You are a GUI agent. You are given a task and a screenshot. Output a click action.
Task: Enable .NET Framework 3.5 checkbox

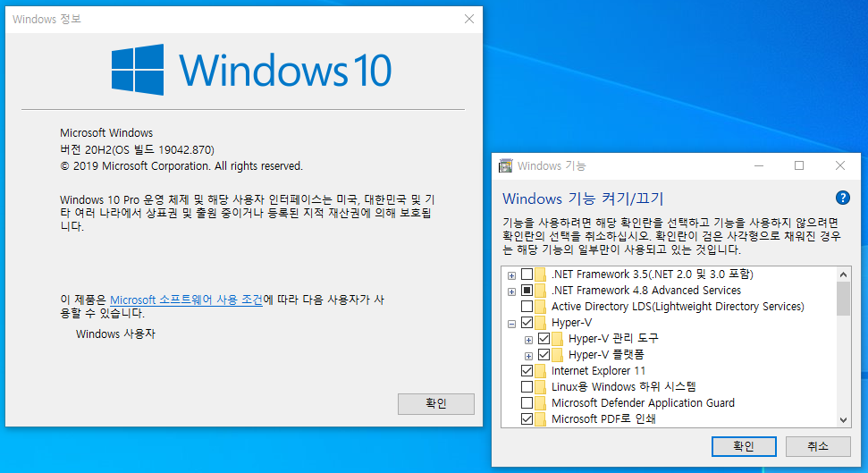[527, 275]
